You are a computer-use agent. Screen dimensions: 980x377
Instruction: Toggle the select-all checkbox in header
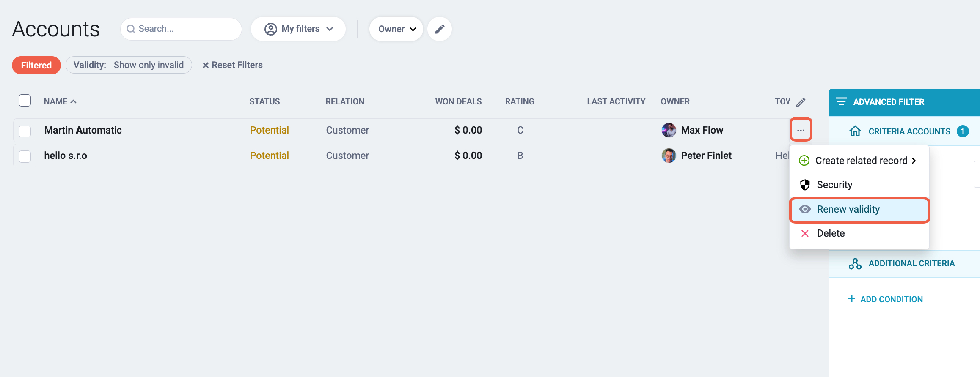[25, 101]
